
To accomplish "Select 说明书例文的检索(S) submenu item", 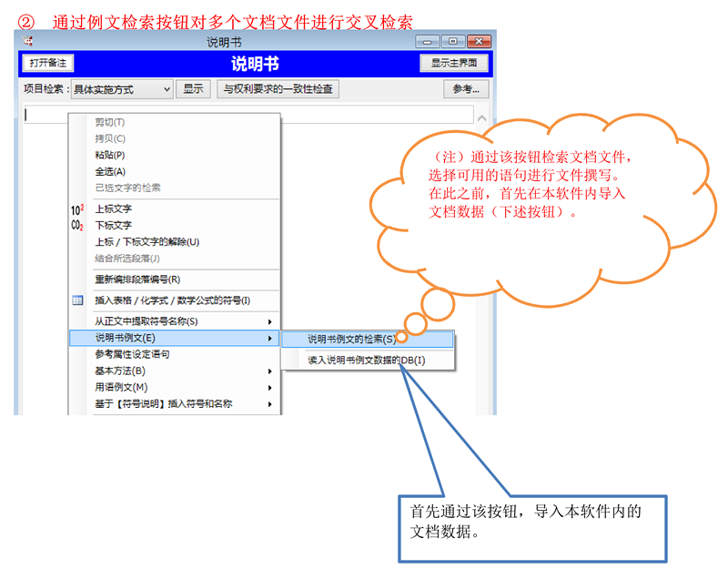I will tap(368, 340).
